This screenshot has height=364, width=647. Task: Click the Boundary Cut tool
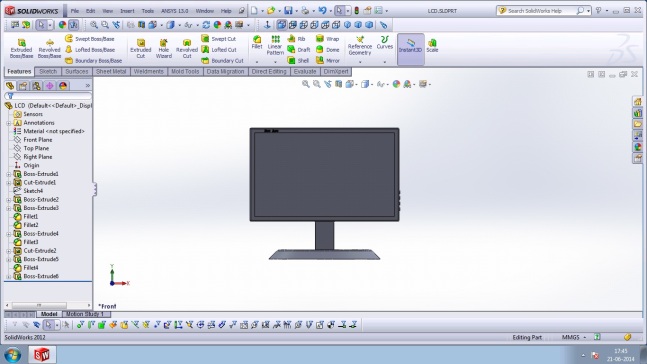click(223, 61)
